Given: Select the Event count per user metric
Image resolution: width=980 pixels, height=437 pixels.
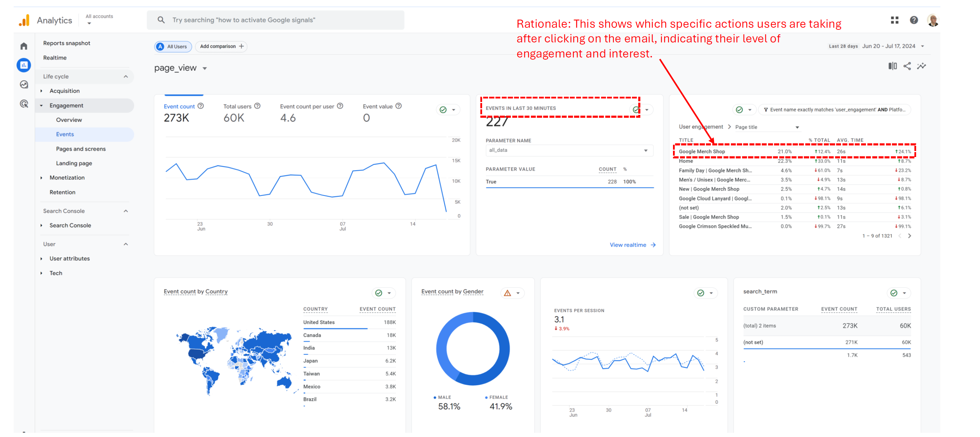Looking at the screenshot, I should [x=307, y=107].
